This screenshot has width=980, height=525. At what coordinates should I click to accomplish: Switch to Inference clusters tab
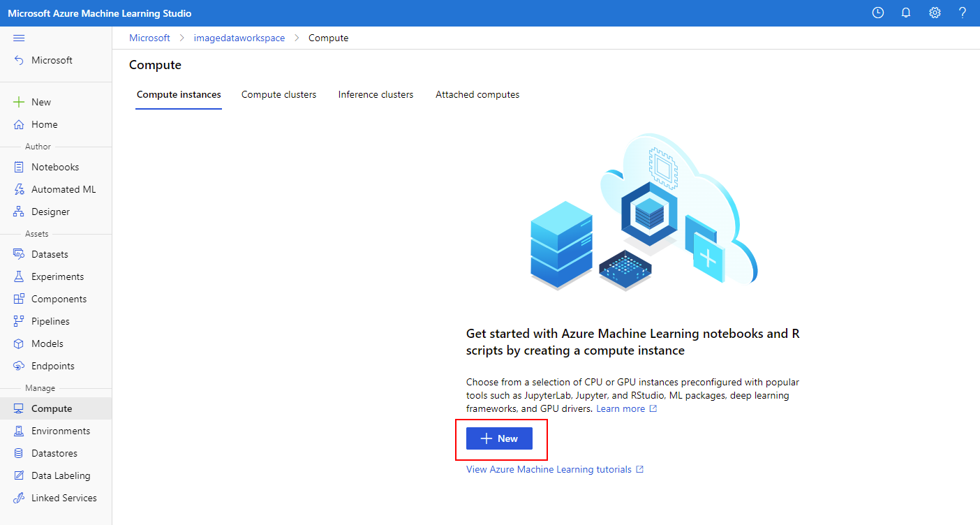pos(376,94)
